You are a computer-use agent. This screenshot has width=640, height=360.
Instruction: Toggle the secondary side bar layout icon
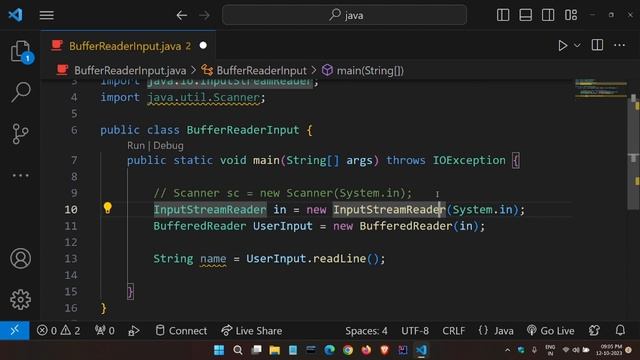coord(548,15)
